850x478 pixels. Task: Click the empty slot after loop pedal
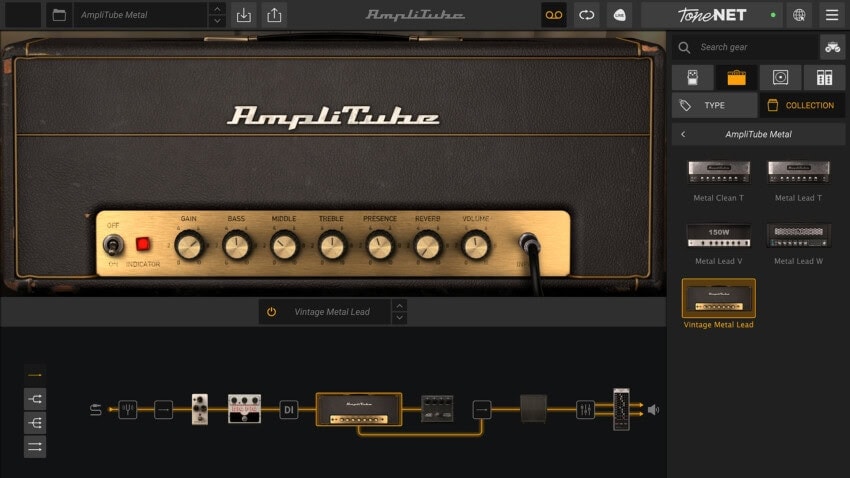(x=482, y=409)
